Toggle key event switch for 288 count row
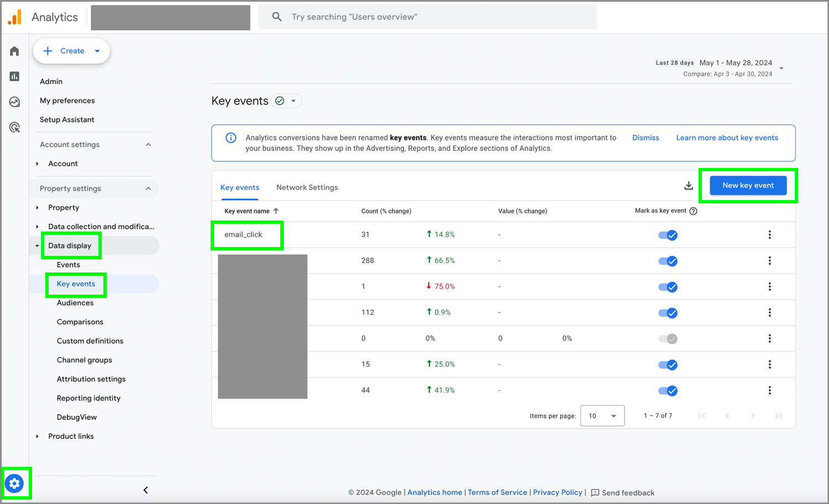This screenshot has width=829, height=504. (668, 261)
